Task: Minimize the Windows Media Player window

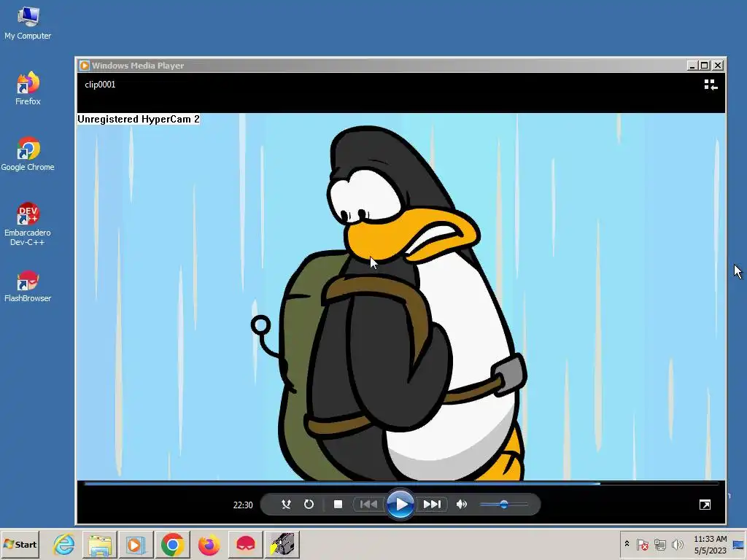Action: point(692,65)
